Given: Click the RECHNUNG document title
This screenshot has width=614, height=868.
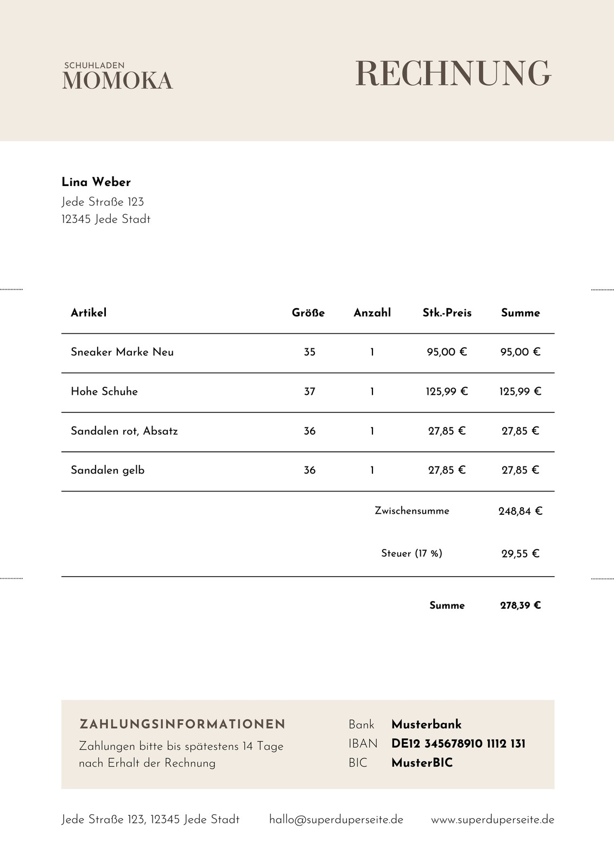Looking at the screenshot, I should click(453, 74).
